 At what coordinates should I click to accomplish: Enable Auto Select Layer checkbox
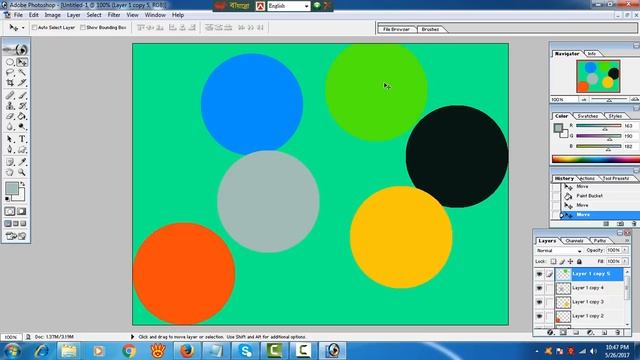[35, 27]
